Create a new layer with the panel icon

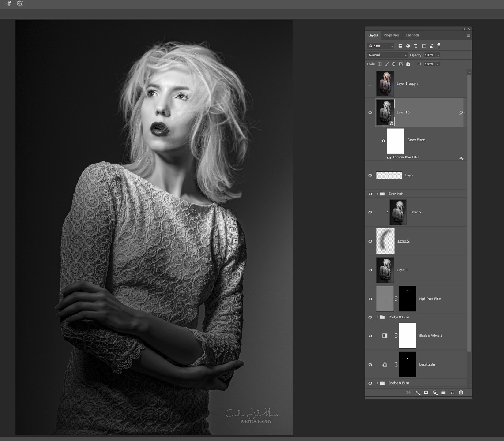click(x=452, y=392)
